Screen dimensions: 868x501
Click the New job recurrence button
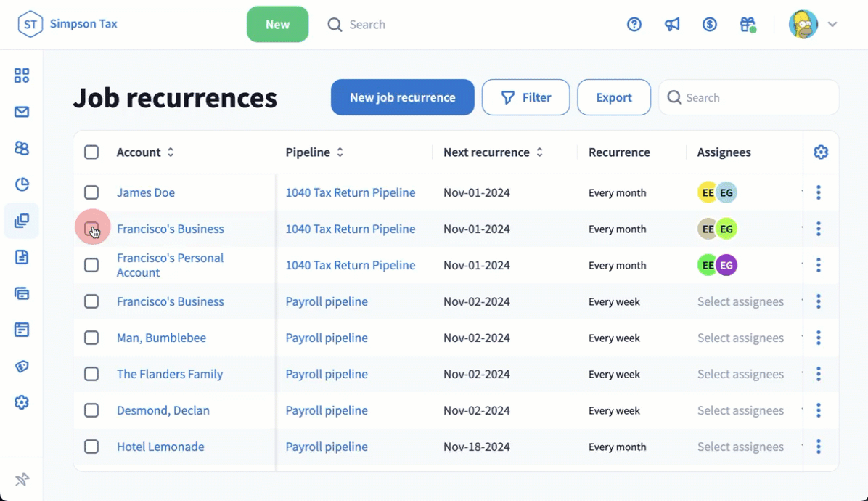point(403,97)
